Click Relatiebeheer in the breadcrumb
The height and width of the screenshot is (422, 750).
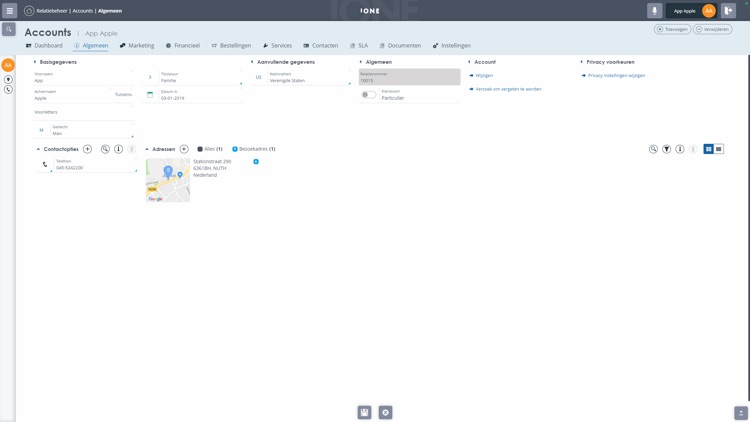click(x=52, y=11)
